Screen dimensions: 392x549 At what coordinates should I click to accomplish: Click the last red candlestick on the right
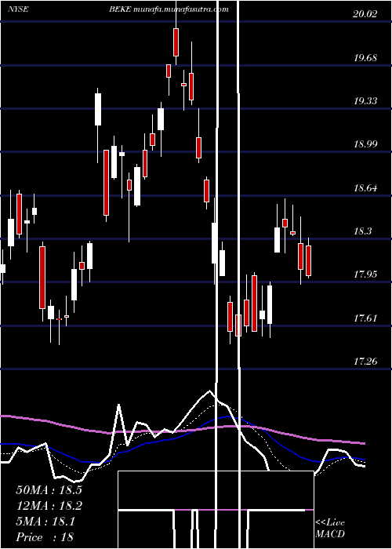pos(308,260)
